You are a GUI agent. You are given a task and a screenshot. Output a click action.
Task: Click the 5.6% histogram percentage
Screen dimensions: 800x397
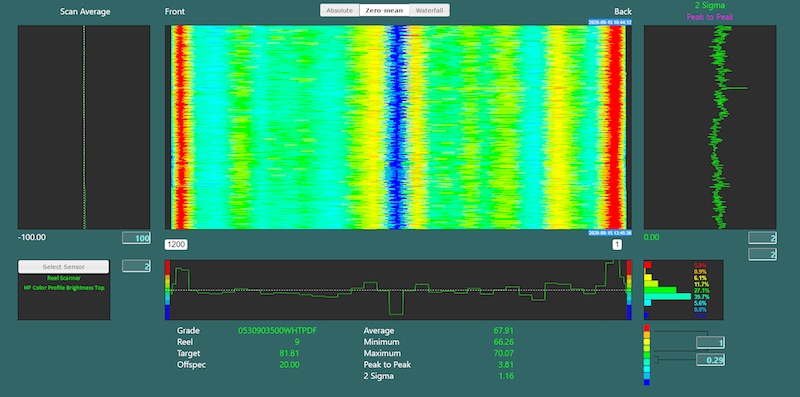tap(701, 303)
